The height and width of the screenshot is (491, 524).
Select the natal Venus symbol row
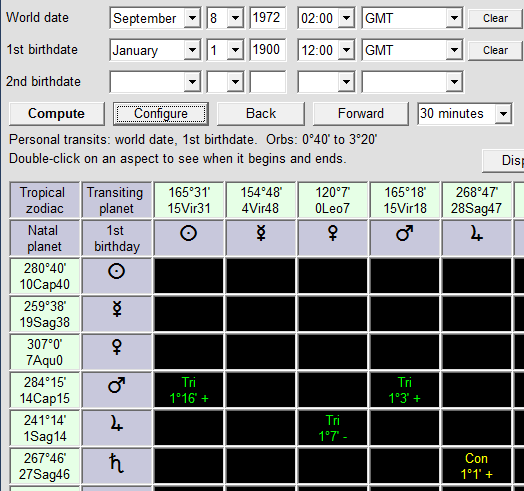(117, 352)
